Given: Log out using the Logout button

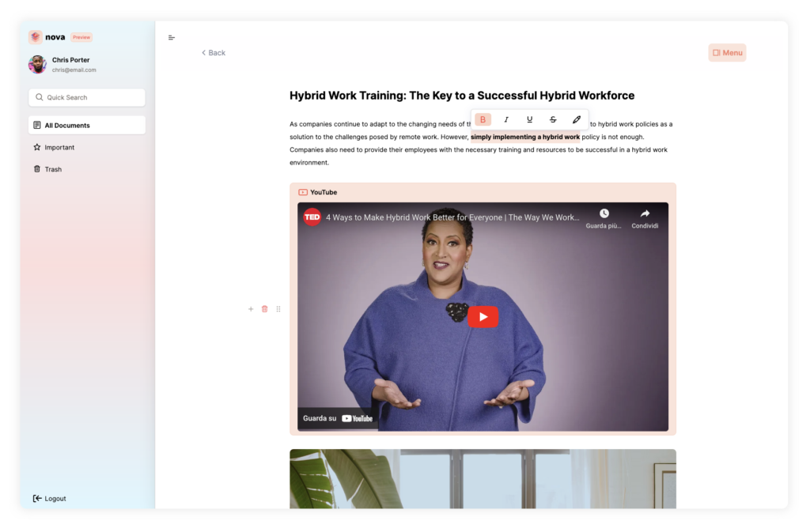Looking at the screenshot, I should point(50,499).
